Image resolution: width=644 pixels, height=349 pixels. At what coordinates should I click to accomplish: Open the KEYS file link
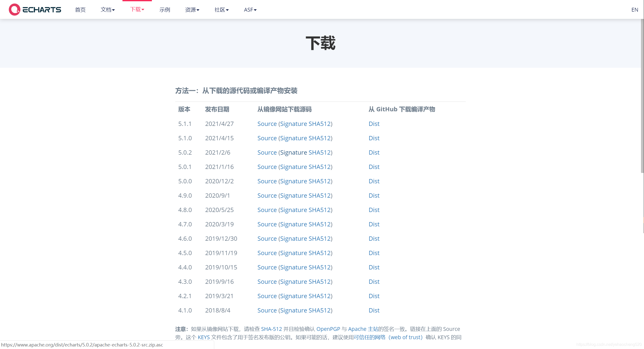pyautogui.click(x=204, y=337)
